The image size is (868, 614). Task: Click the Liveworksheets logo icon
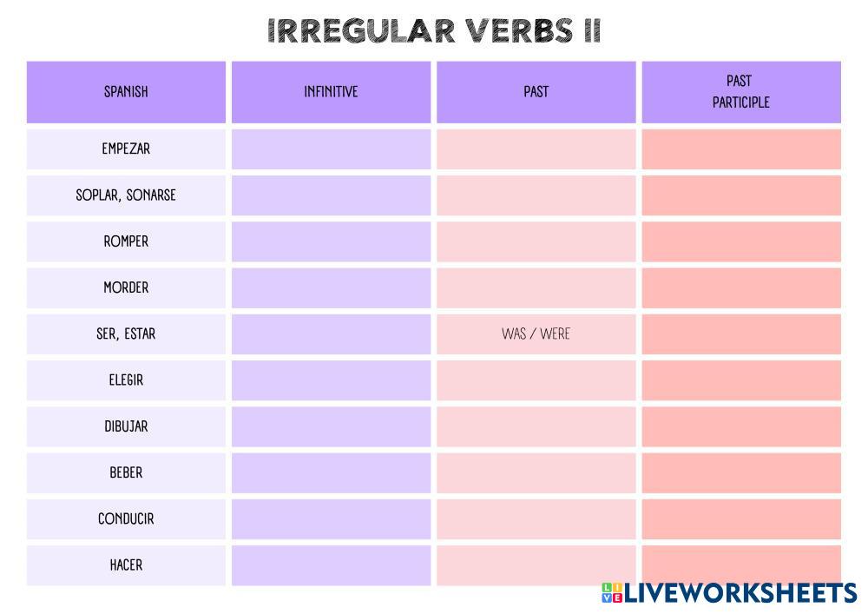[611, 593]
